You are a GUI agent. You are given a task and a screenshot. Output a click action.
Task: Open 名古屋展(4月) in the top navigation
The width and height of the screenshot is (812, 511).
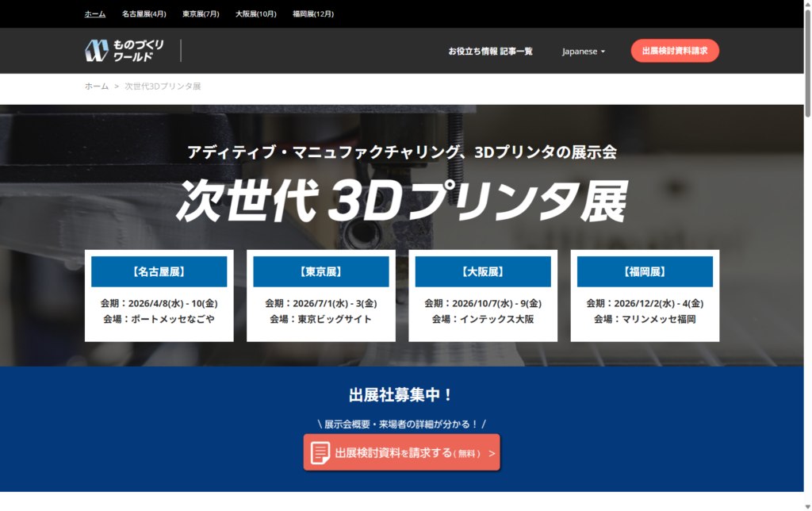(x=144, y=13)
